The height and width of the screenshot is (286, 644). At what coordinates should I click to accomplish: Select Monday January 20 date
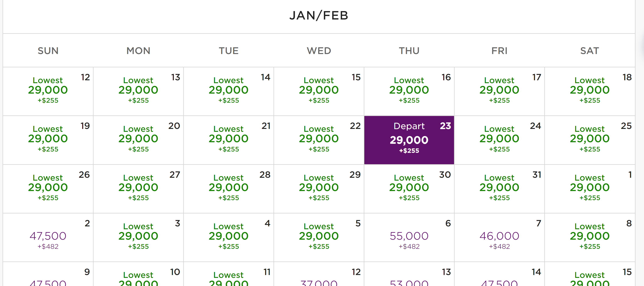pos(138,139)
